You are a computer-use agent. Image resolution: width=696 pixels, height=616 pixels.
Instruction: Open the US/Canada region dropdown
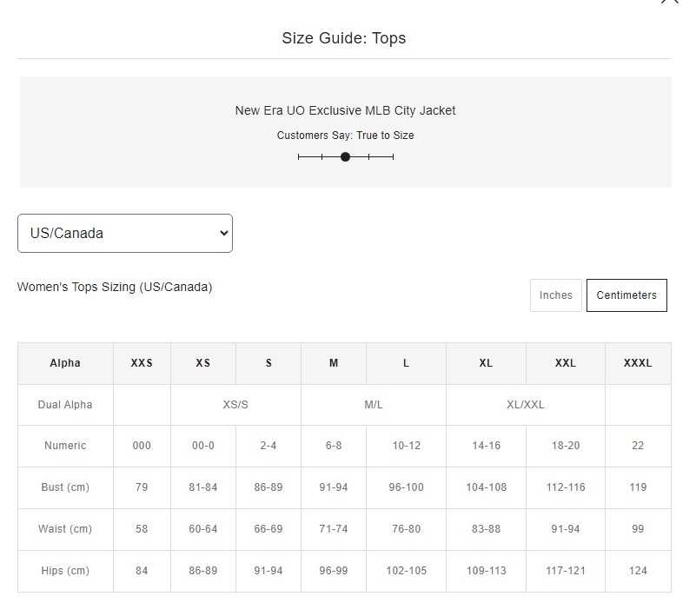[x=125, y=233]
